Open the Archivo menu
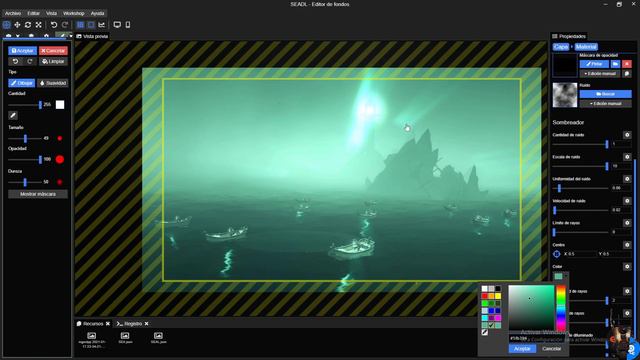The height and width of the screenshot is (360, 640). [x=13, y=13]
